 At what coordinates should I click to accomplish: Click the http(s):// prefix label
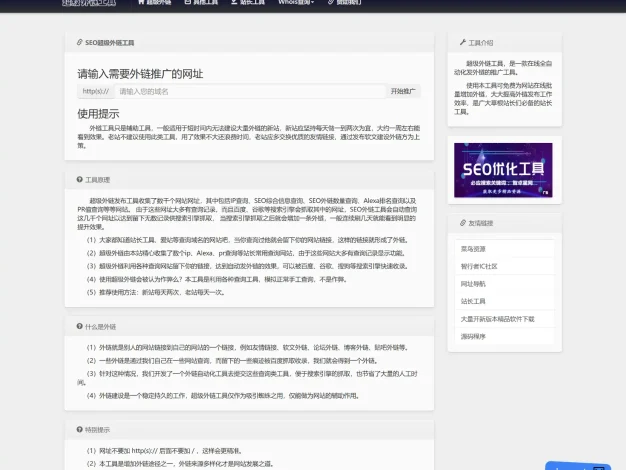click(x=96, y=91)
